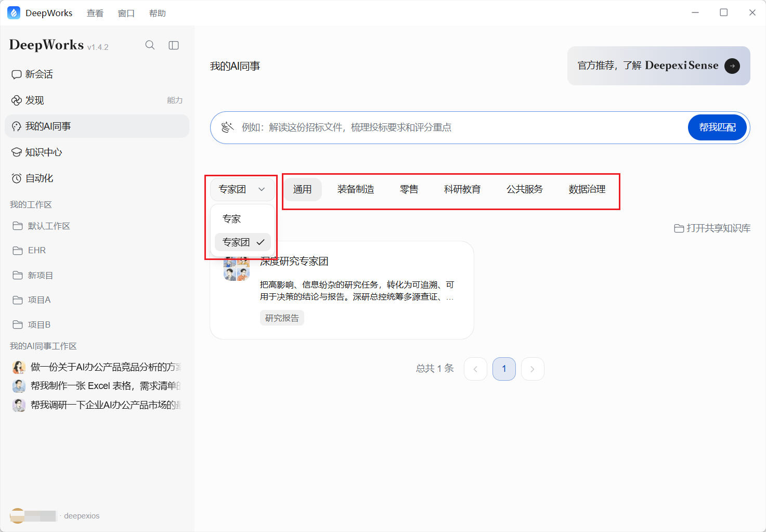Image resolution: width=766 pixels, height=532 pixels.
Task: Switch to the 通用 category tab
Action: pyautogui.click(x=302, y=189)
